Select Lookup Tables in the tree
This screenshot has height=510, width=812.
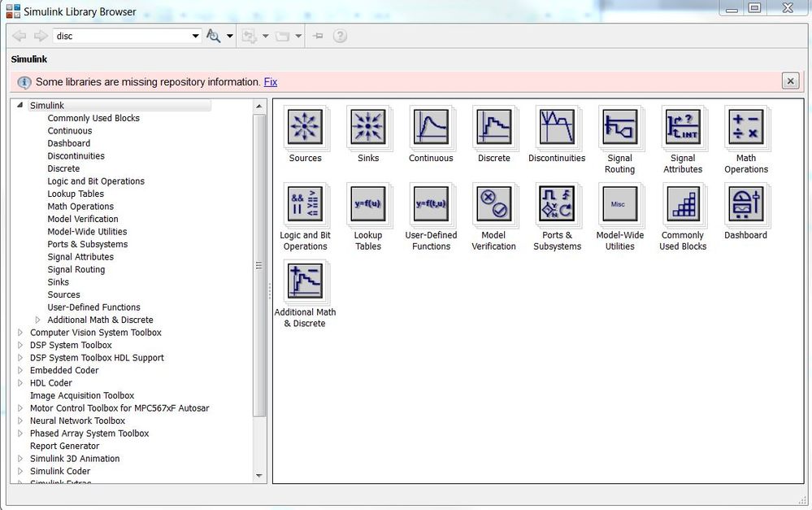[76, 194]
